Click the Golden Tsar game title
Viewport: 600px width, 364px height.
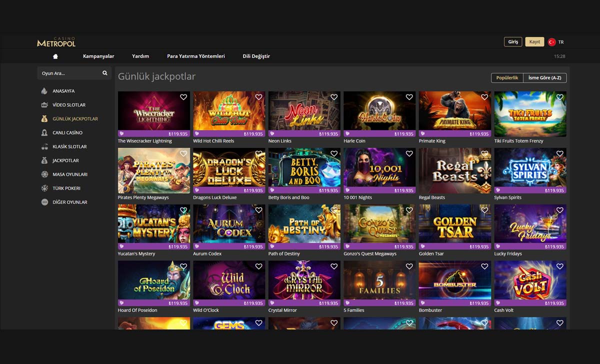(x=431, y=254)
